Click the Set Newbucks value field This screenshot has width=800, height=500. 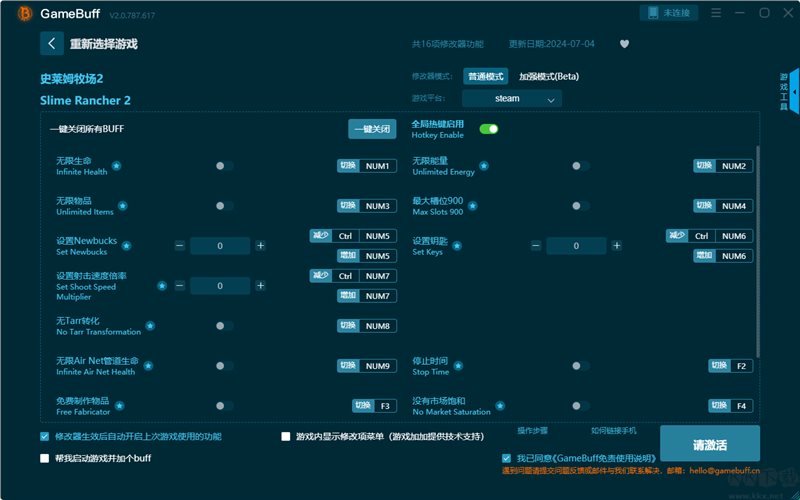point(220,245)
